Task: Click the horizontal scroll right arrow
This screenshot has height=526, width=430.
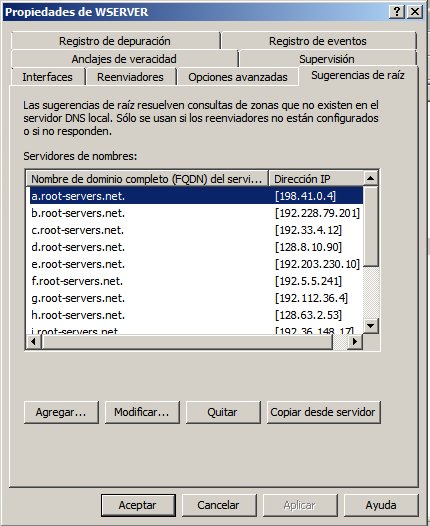Action: pos(355,342)
